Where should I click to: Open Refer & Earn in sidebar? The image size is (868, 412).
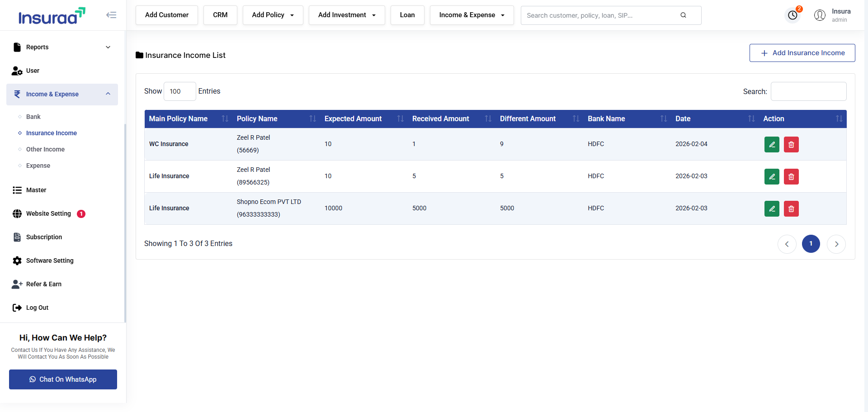(62, 284)
